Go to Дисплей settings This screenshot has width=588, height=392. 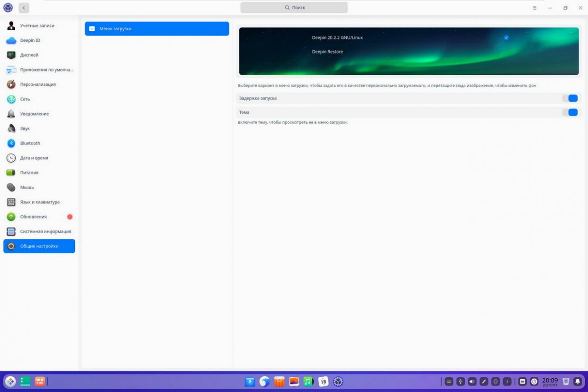[29, 55]
